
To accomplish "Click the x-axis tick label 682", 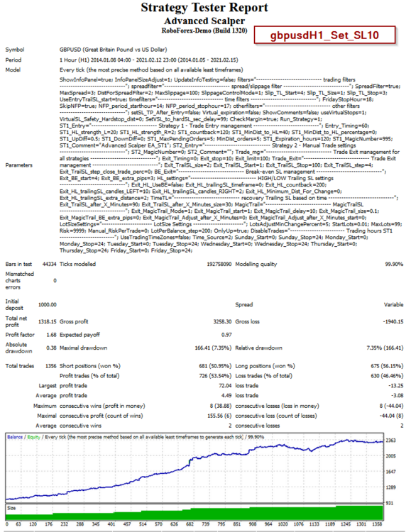I will [x=190, y=524].
